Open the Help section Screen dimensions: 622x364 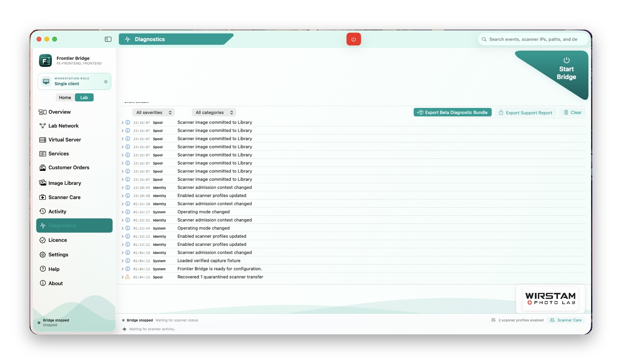pos(74,269)
